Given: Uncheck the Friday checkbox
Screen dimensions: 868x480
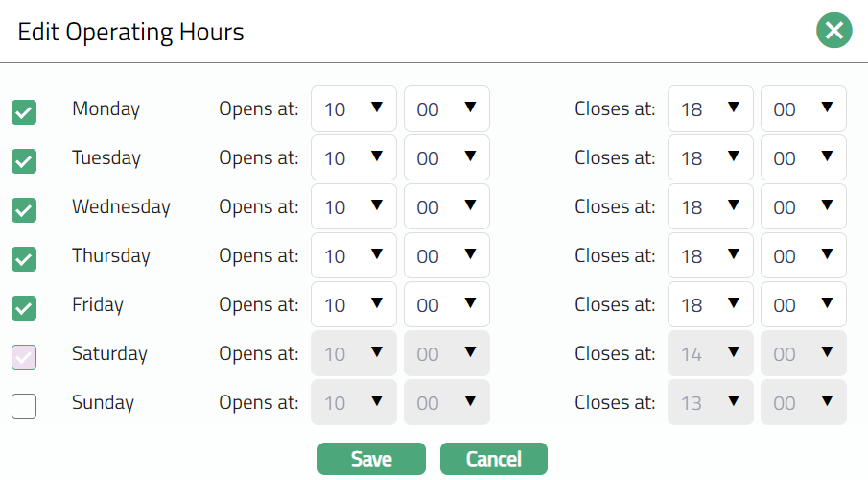Looking at the screenshot, I should [24, 308].
